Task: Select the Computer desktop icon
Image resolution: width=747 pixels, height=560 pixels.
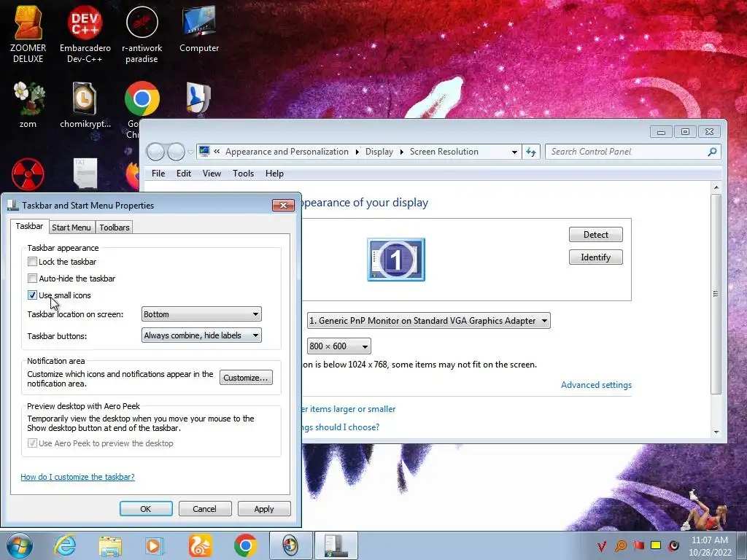Action: pyautogui.click(x=198, y=29)
